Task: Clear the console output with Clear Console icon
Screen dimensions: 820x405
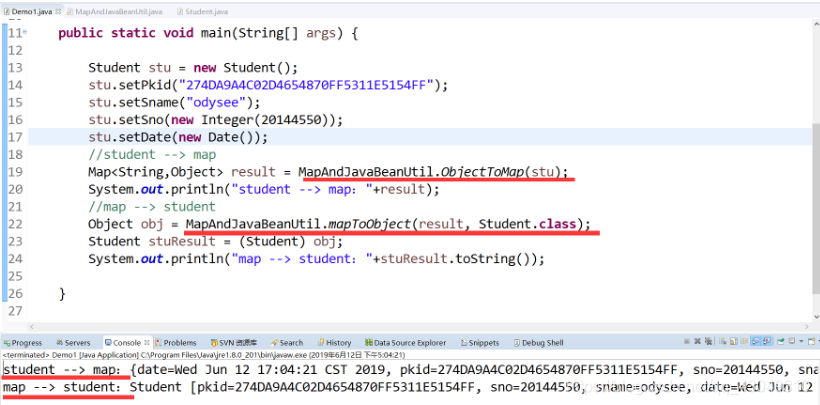Action: (x=723, y=341)
